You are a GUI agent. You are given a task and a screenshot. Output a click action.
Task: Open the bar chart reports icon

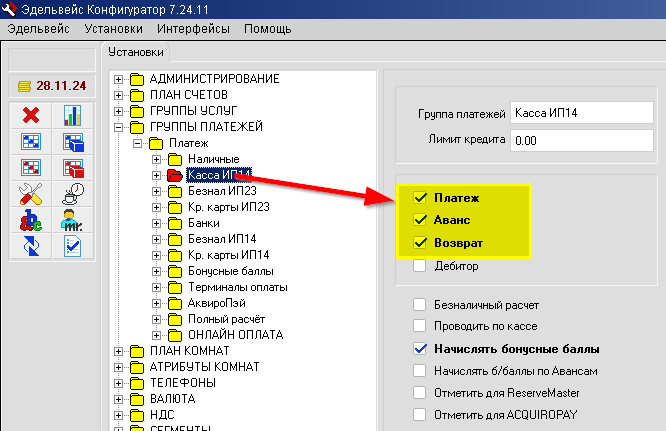point(72,115)
